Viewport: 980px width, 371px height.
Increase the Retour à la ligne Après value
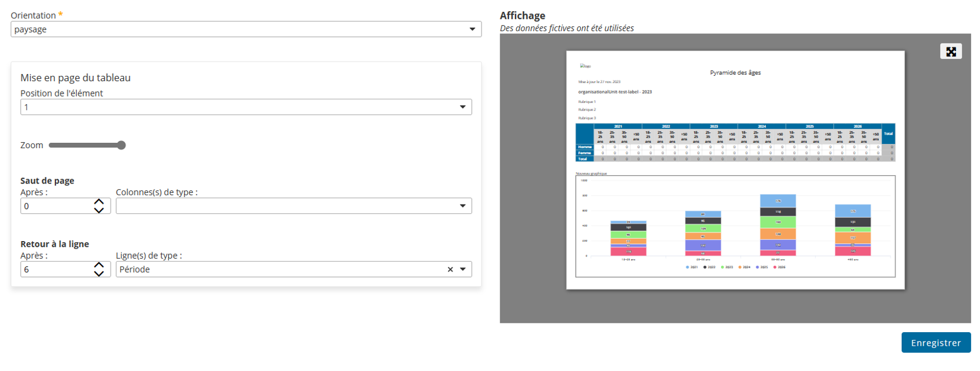click(x=99, y=265)
